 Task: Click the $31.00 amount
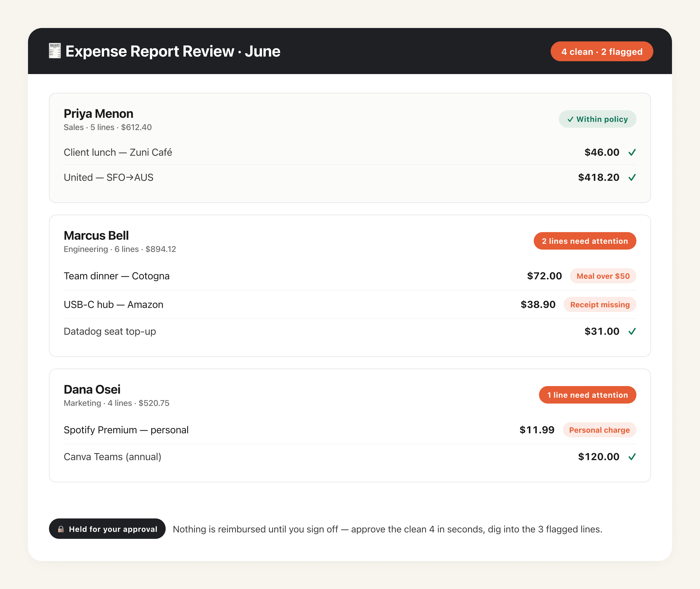tap(602, 331)
